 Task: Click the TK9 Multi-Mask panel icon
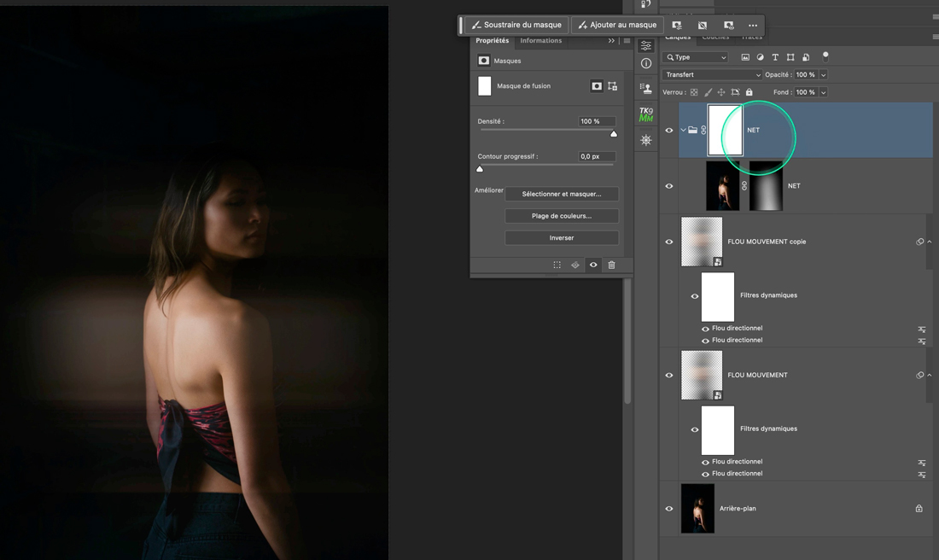646,114
